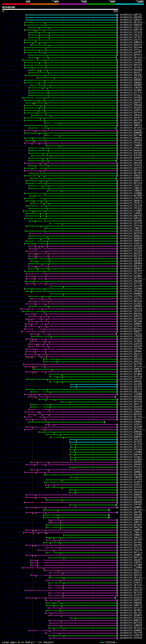Click the query end position 382
This screenshot has width=146, height=644.
tap(115, 11)
